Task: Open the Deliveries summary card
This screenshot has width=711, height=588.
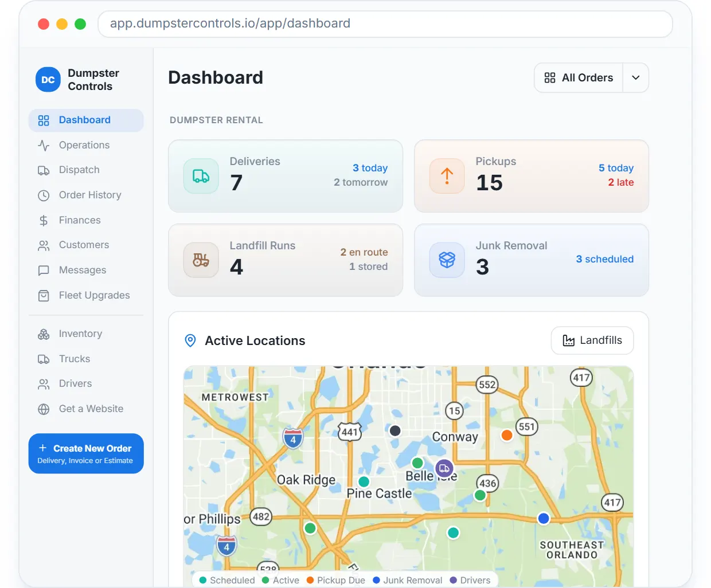Action: [286, 176]
